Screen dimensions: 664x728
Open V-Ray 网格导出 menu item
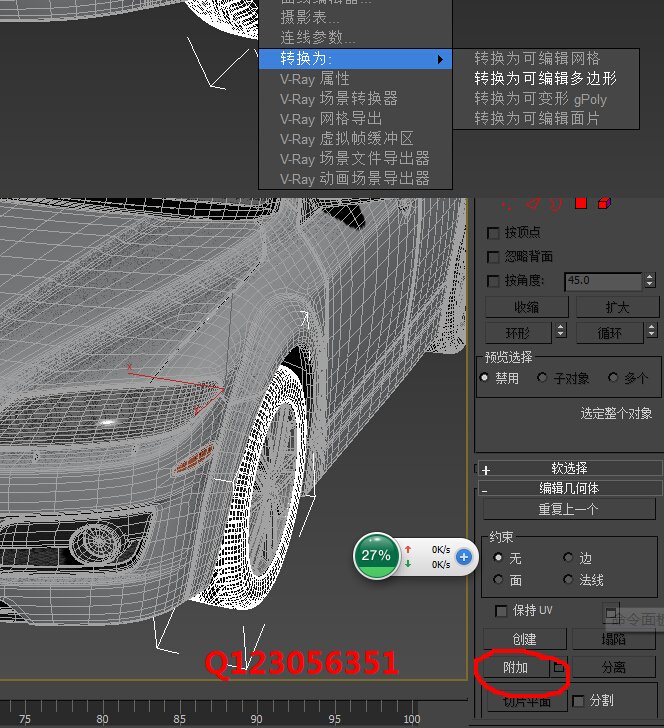[355, 118]
